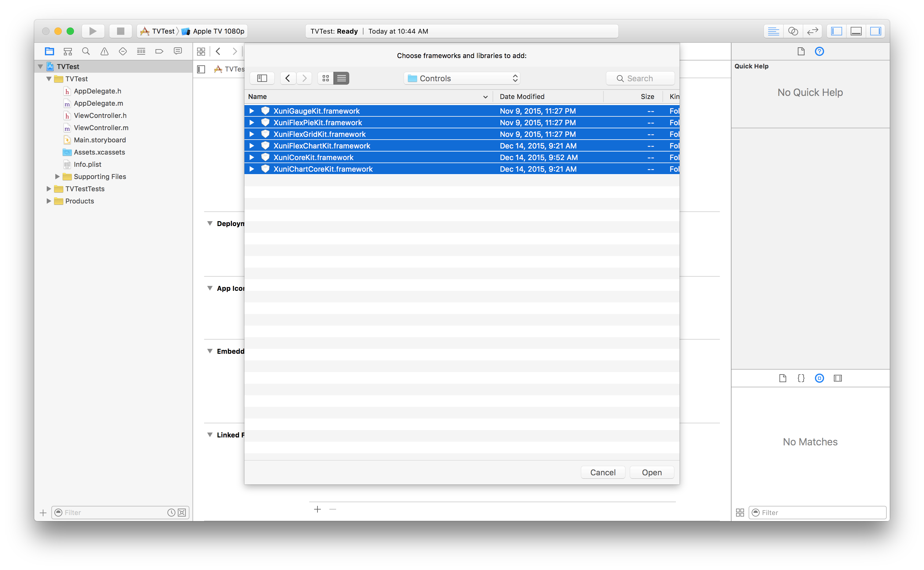The height and width of the screenshot is (570, 924).
Task: Open the Report navigator speech bubble icon
Action: click(x=178, y=51)
